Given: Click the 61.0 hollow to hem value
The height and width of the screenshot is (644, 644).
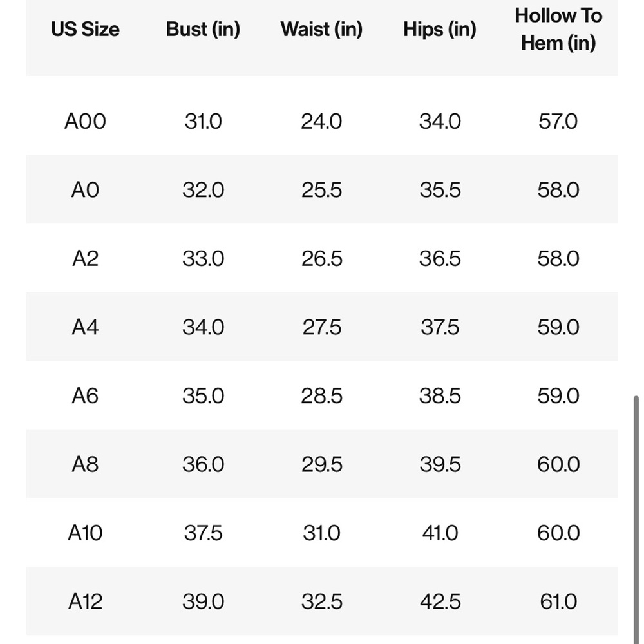Looking at the screenshot, I should (558, 601).
